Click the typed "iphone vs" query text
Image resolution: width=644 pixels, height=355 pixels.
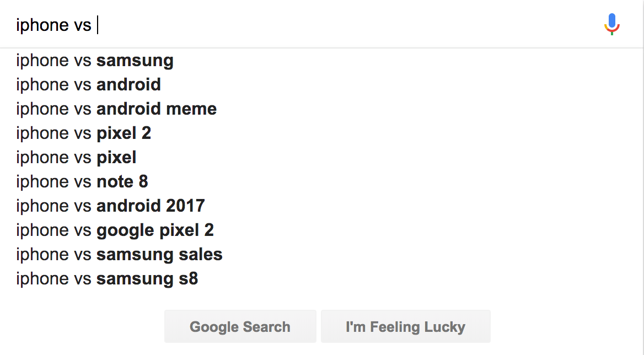point(53,25)
